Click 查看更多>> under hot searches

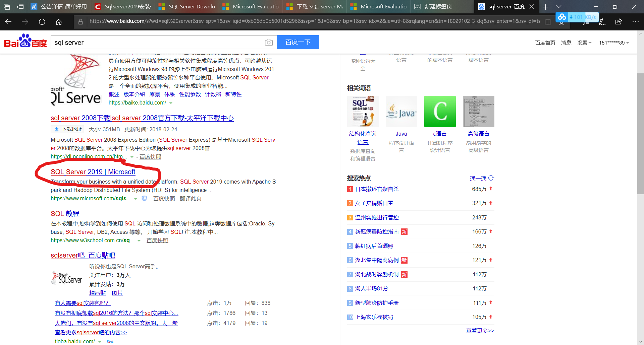tap(480, 331)
